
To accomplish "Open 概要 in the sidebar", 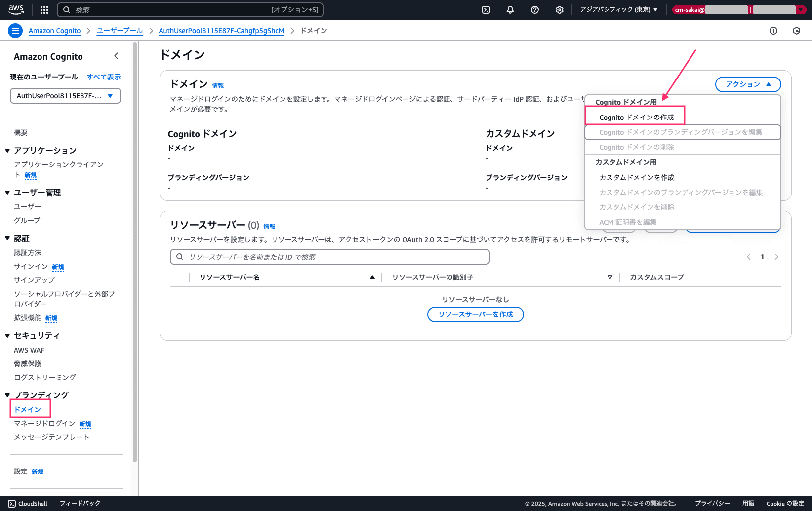I will [21, 133].
